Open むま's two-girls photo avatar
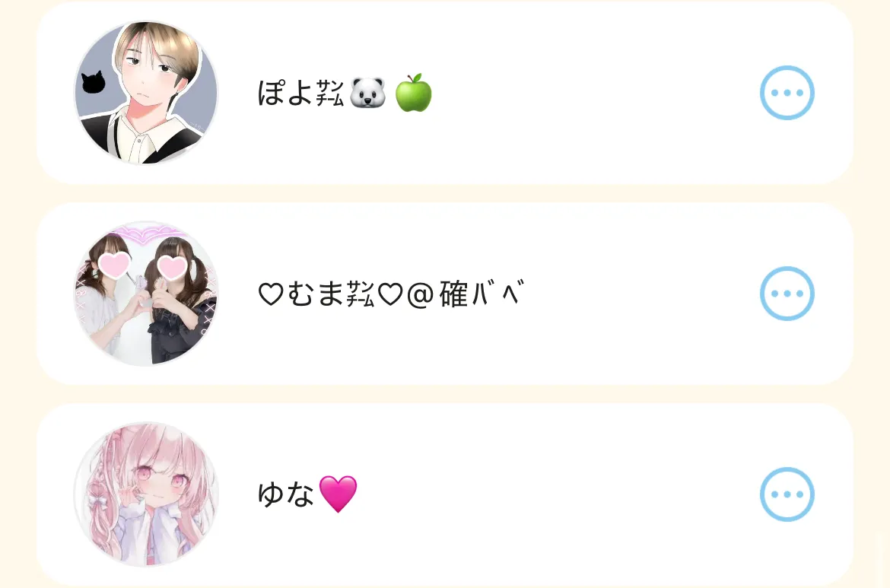Viewport: 890px width, 588px height. tap(147, 294)
